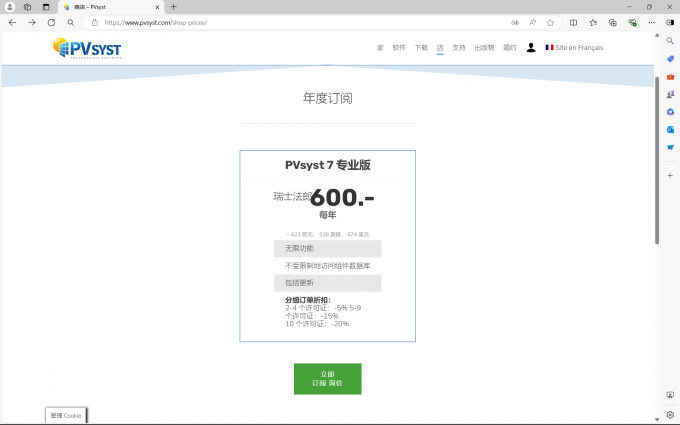Image resolution: width=680 pixels, height=425 pixels.
Task: Open sidebar games icon
Action: 670,94
